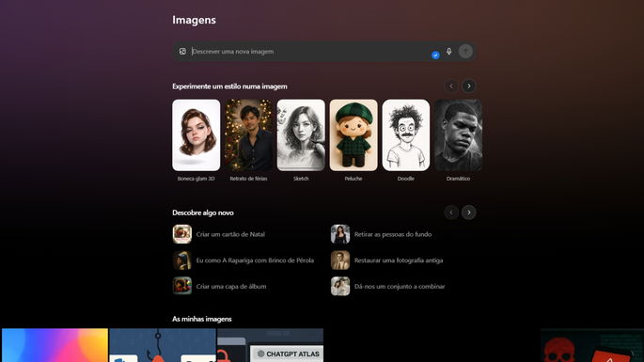
Task: Open 'Dá-nos um conjunto a combinar' suggestion
Action: pos(387,287)
